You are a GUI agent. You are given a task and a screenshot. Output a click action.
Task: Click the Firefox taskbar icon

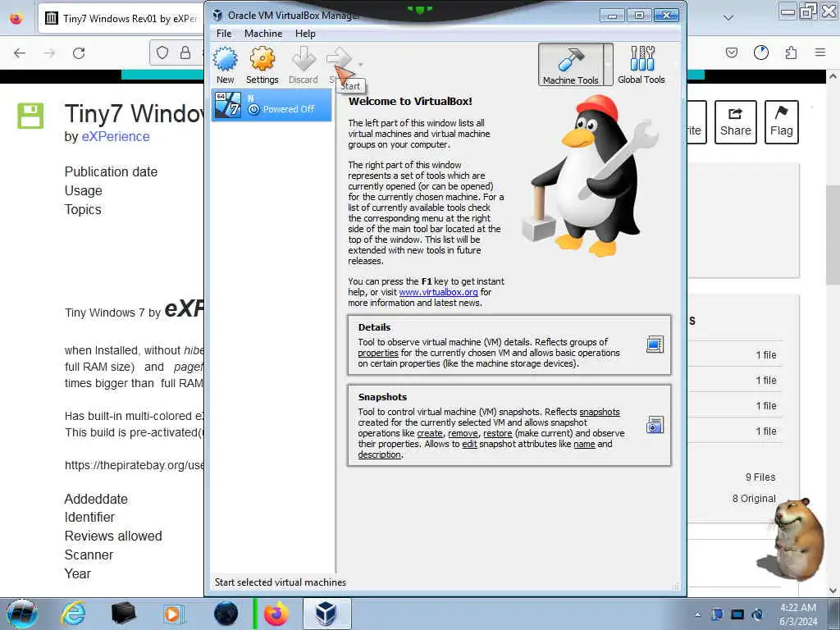tap(276, 614)
